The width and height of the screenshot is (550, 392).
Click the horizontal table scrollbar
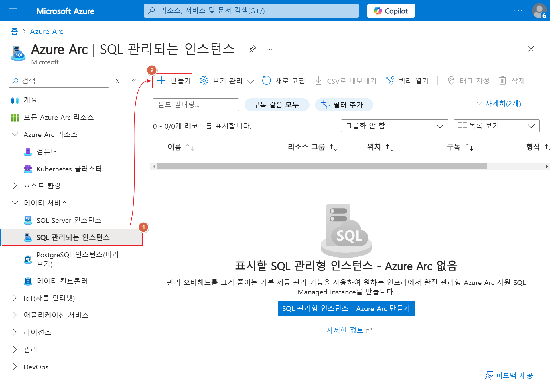point(322,167)
